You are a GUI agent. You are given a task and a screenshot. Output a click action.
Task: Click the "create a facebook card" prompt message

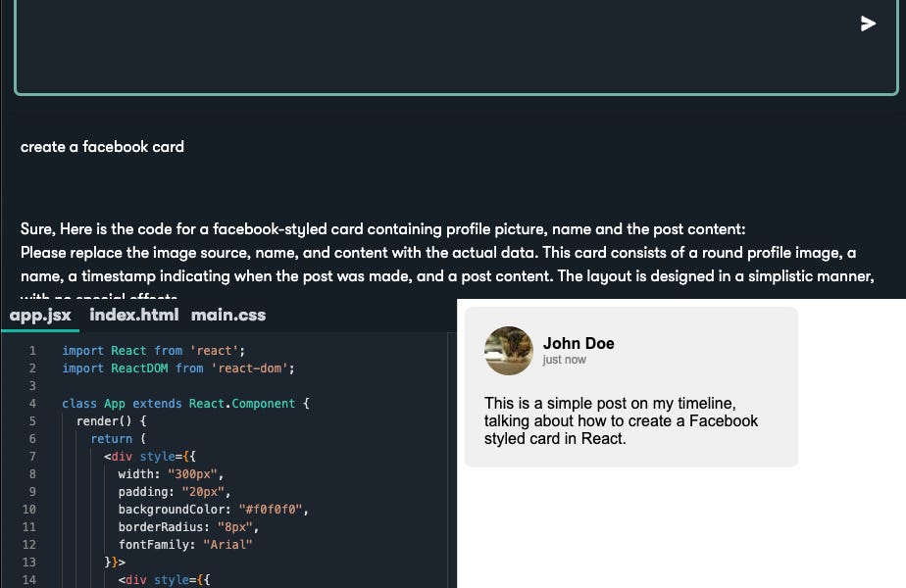103,146
